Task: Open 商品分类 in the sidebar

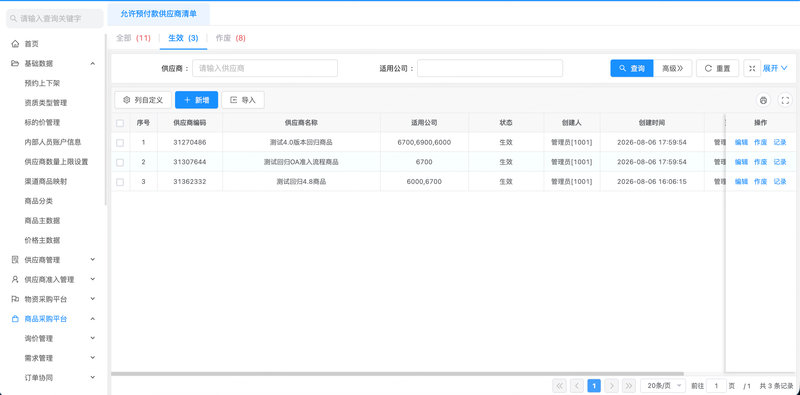Action: coord(39,201)
